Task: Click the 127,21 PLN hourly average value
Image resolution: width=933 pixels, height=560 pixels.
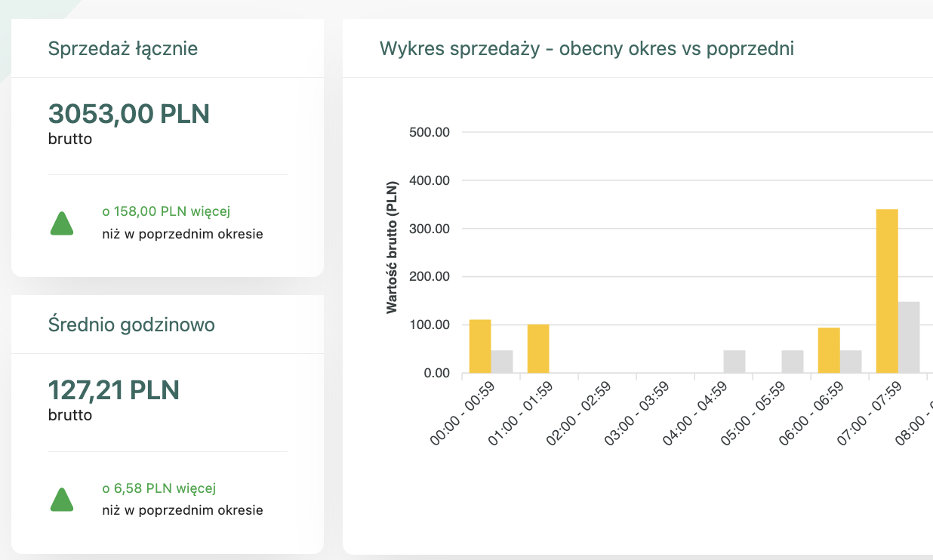Action: (x=114, y=390)
